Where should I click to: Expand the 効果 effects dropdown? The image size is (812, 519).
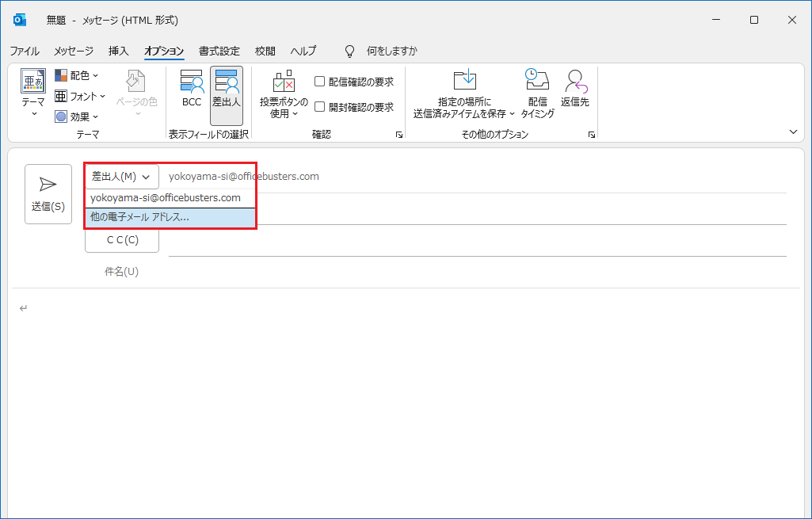77,116
